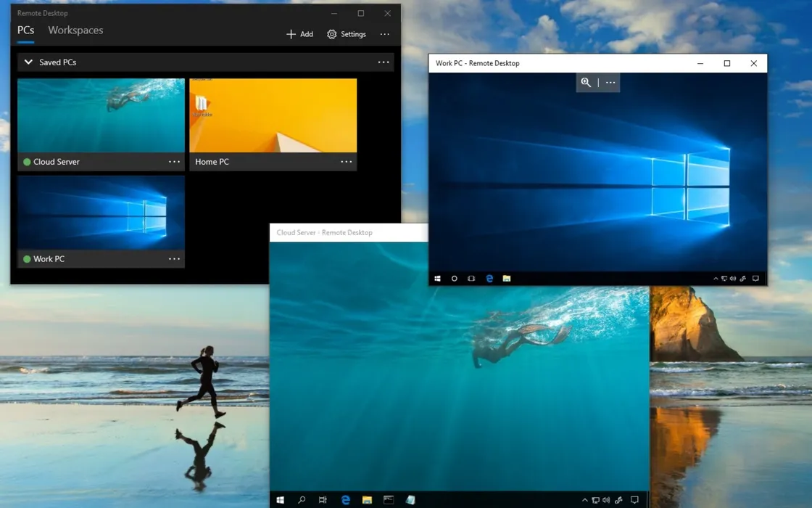
Task: Click volume icon in Cloud Server tray
Action: [606, 500]
